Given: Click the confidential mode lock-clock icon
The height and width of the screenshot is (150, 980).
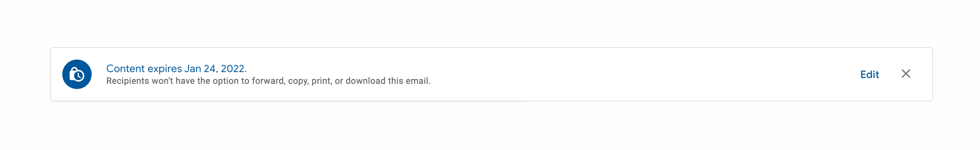Looking at the screenshot, I should [x=77, y=74].
